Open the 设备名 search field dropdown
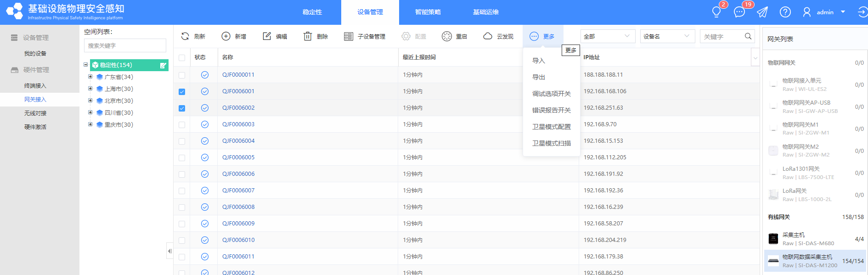The image size is (868, 275). tap(667, 36)
